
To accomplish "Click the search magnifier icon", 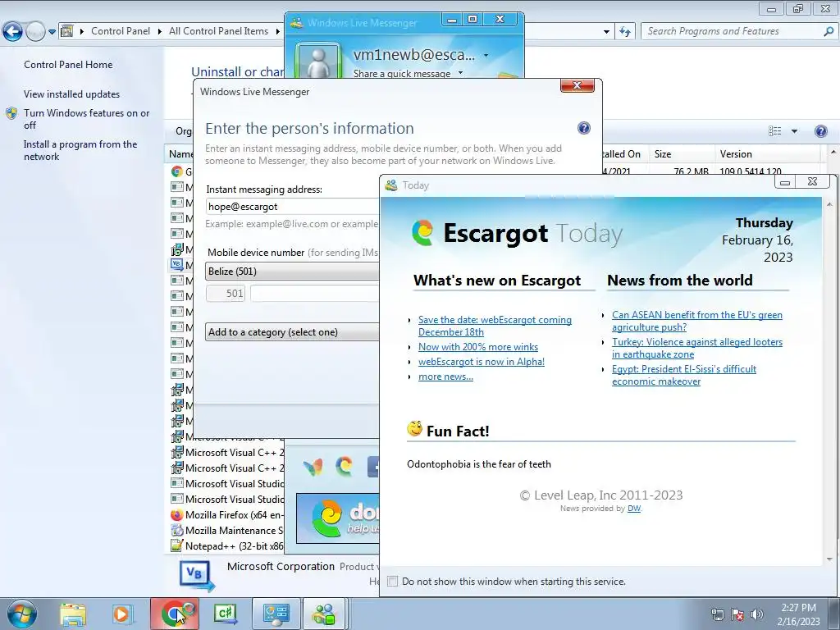I will (x=829, y=32).
